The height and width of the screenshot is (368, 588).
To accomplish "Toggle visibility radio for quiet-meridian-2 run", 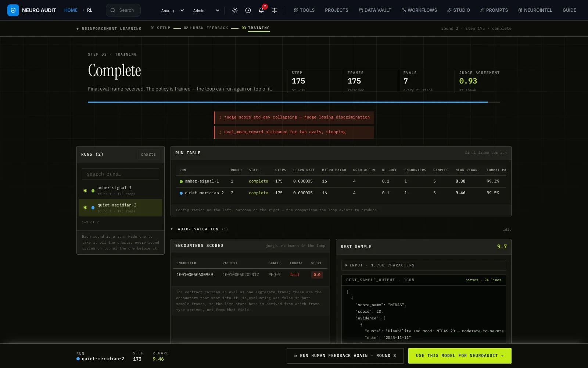I will pos(85,208).
